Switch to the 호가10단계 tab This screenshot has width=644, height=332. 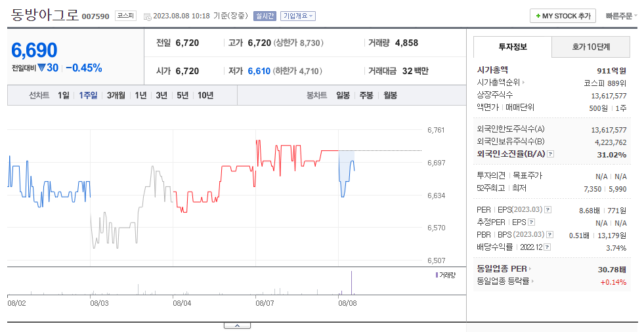point(591,47)
